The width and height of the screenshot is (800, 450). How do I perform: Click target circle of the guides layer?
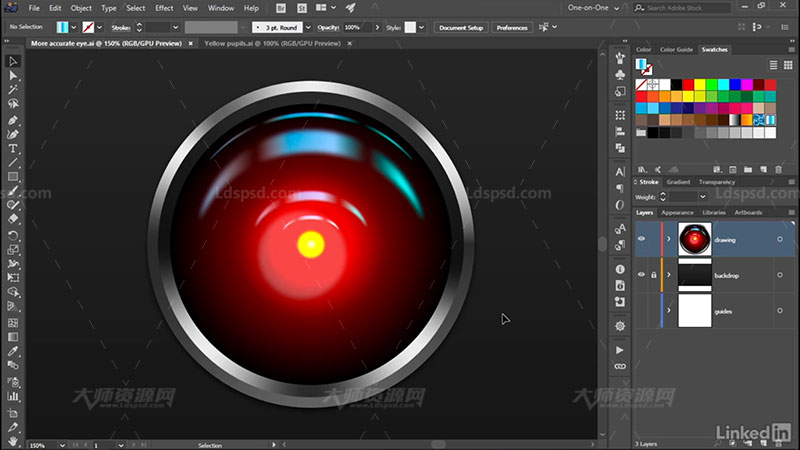780,311
